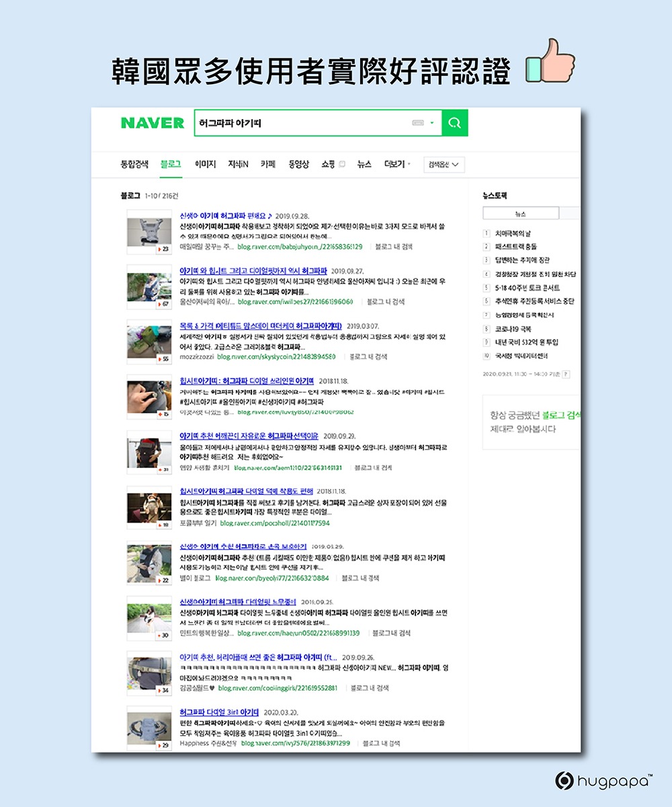Open the on-screen keyboard icon in search box
This screenshot has height=807, width=672.
[x=418, y=123]
